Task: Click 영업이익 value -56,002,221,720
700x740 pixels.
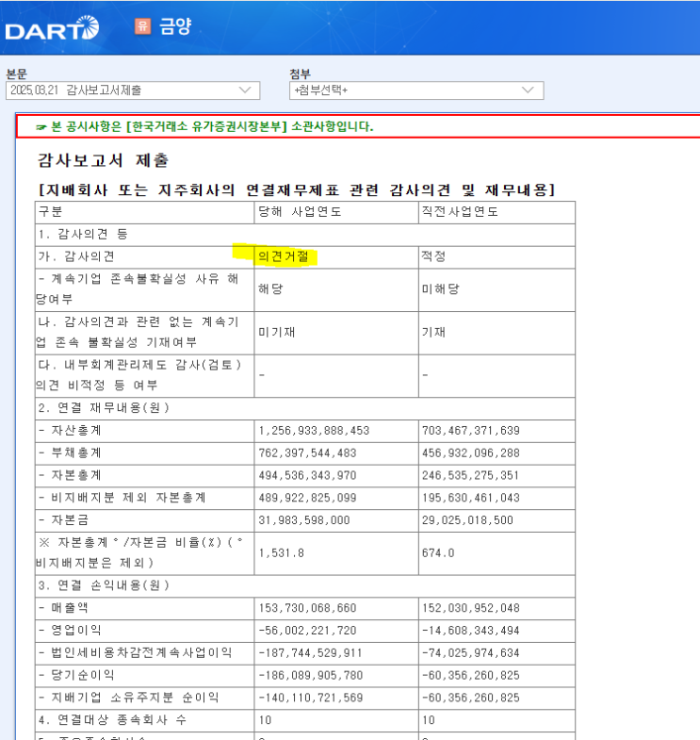Action: (307, 631)
